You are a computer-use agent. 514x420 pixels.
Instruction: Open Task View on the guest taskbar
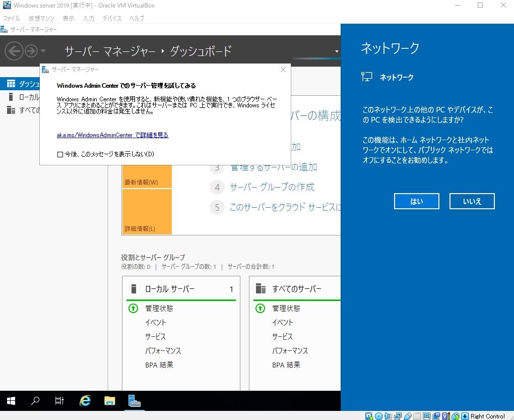pyautogui.click(x=59, y=401)
